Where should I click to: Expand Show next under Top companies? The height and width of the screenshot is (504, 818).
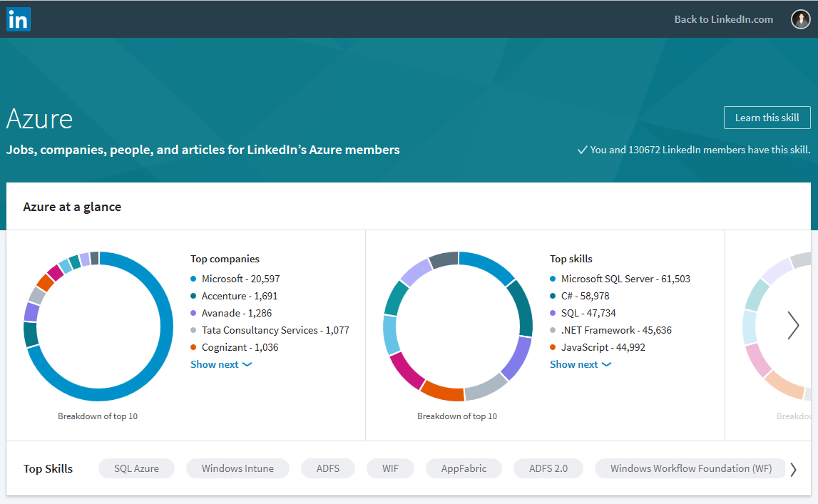click(x=221, y=364)
